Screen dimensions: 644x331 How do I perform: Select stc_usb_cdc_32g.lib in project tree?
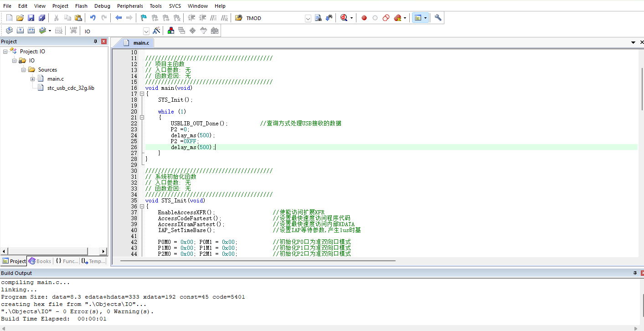pyautogui.click(x=70, y=88)
